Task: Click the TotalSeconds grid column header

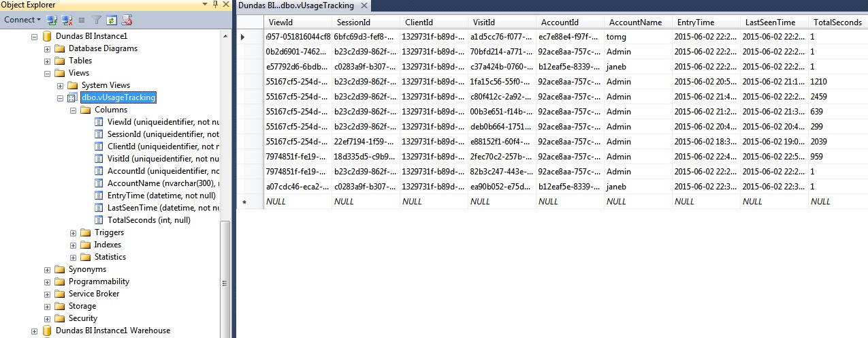Action: coord(838,22)
